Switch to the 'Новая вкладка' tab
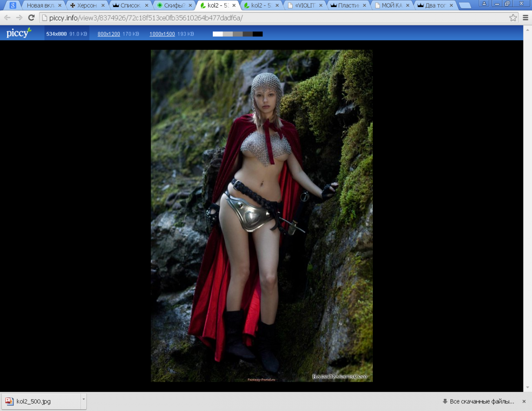This screenshot has width=532, height=411. 41,6
